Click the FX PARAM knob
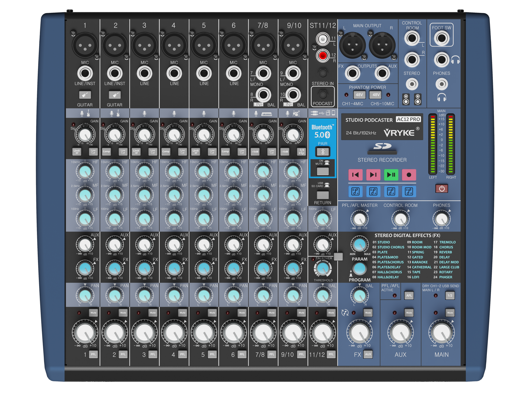Image resolution: width=532 pixels, height=397 pixels. point(359,244)
